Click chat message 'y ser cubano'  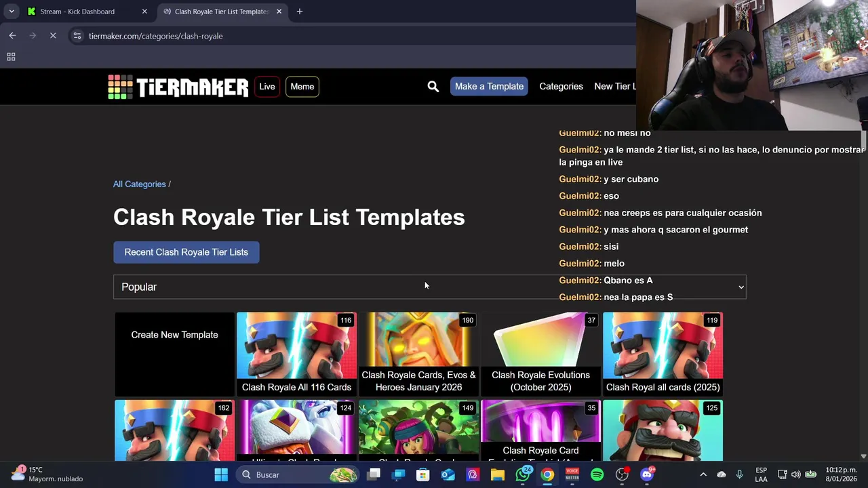[x=631, y=179]
